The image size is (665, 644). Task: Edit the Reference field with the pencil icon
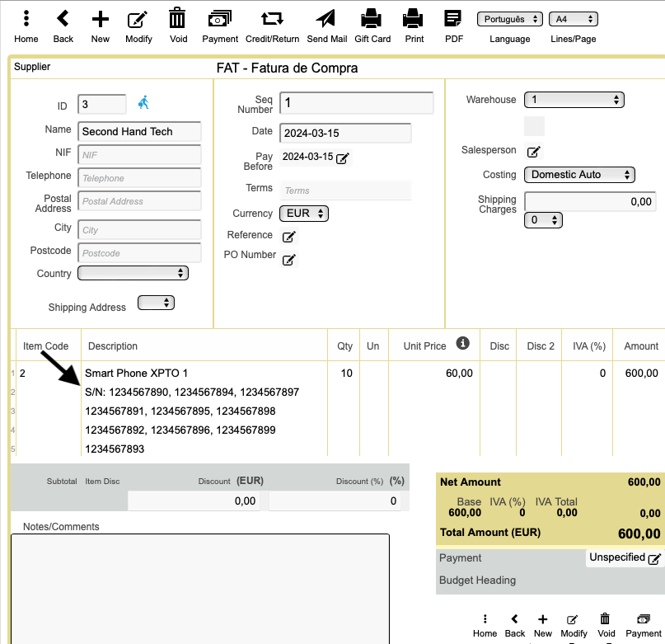coord(288,237)
